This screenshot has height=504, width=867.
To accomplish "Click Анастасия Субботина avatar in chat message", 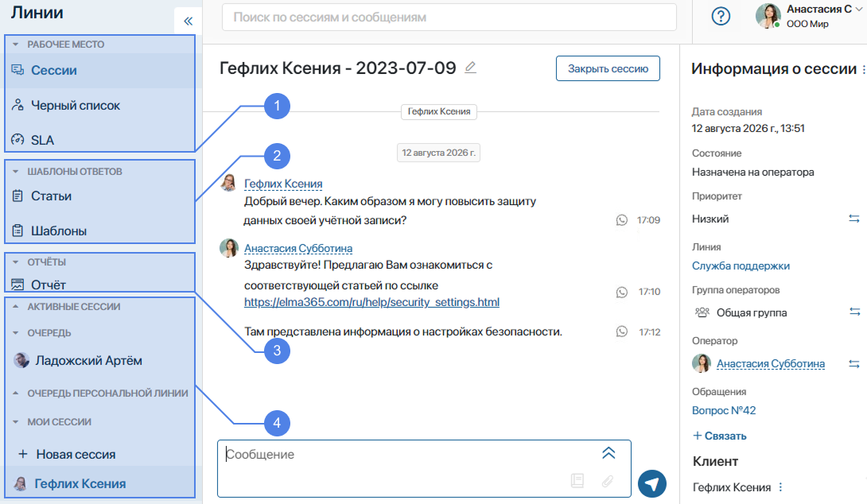I will [228, 248].
